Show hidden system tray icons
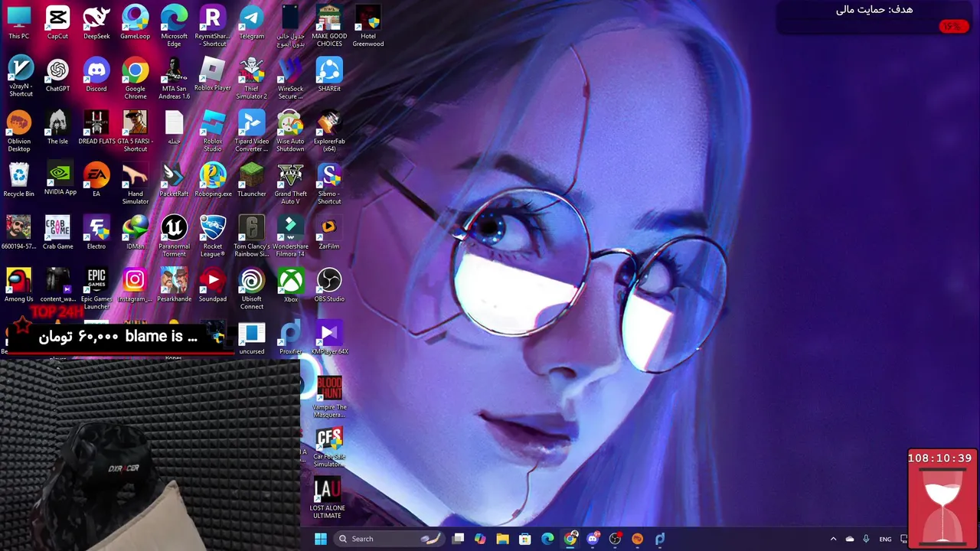The width and height of the screenshot is (980, 551). coord(833,539)
